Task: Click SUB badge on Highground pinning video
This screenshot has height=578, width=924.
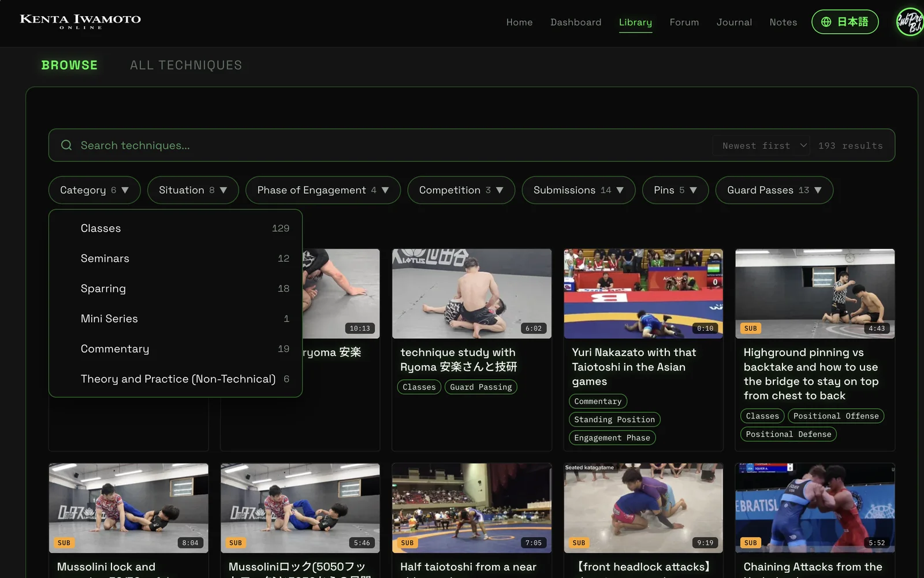Action: pyautogui.click(x=751, y=328)
